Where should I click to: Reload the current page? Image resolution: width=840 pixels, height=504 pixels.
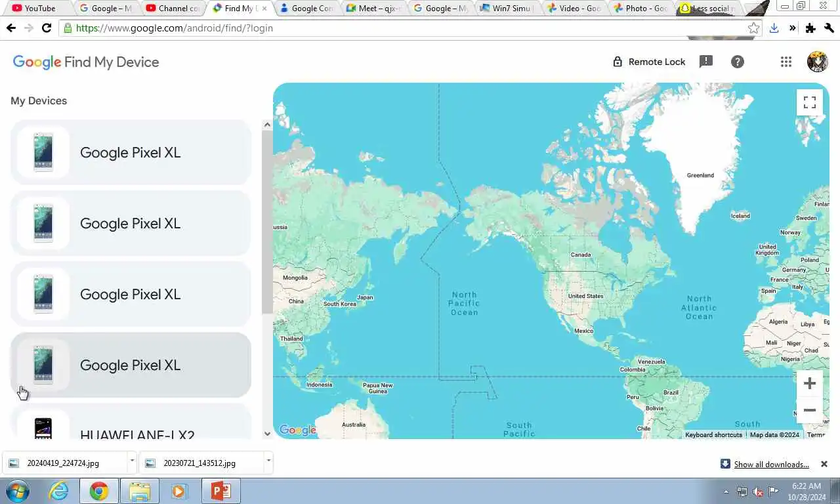pos(47,28)
